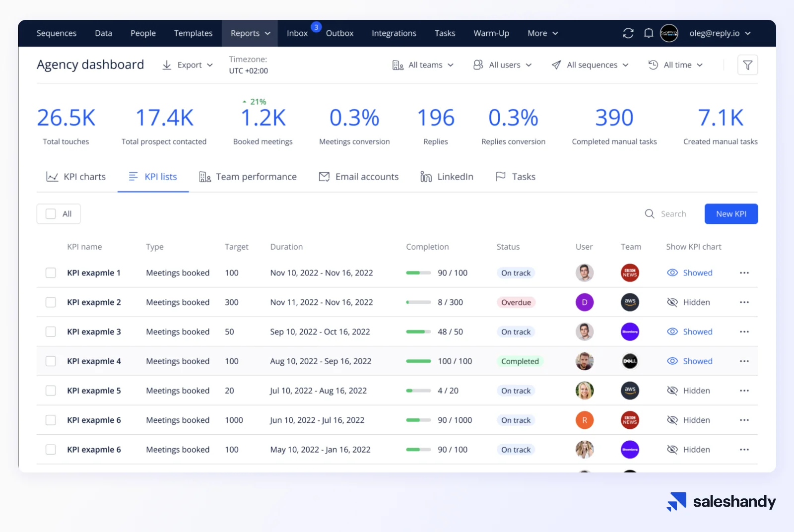Open options menu for KPI exapmle 5
Image resolution: width=794 pixels, height=532 pixels.
(744, 391)
